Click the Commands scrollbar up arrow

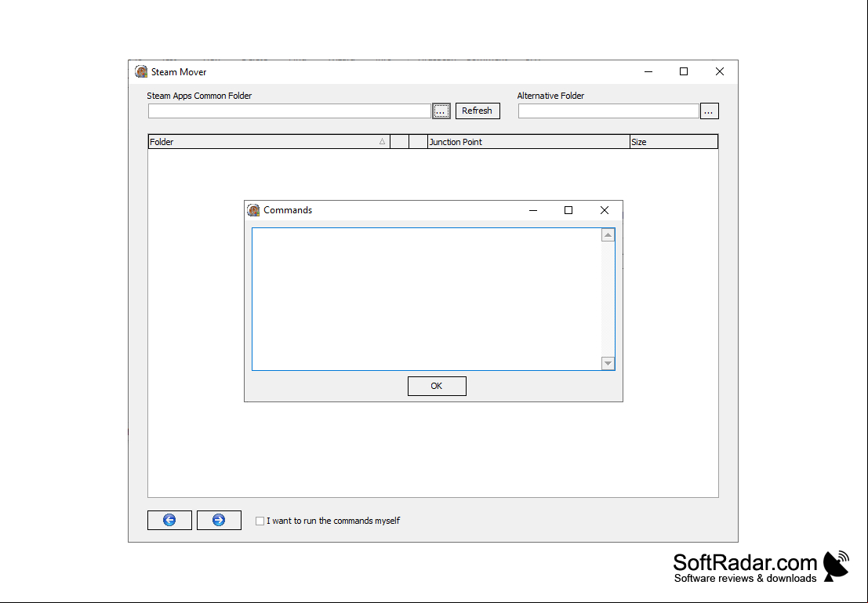pyautogui.click(x=608, y=235)
